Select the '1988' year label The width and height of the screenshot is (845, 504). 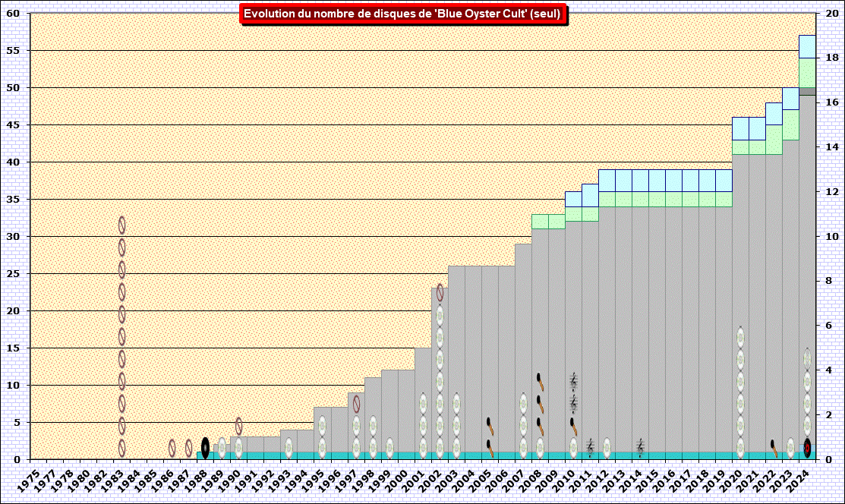pyautogui.click(x=195, y=480)
